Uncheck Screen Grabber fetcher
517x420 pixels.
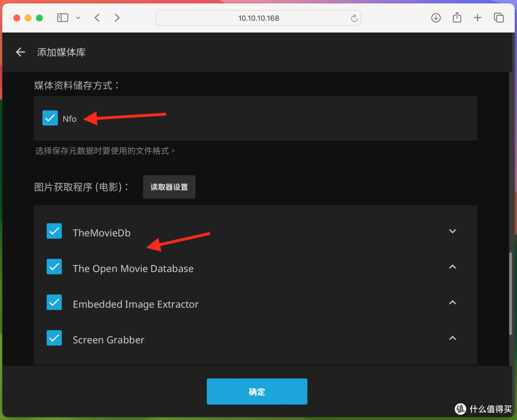[x=54, y=338]
